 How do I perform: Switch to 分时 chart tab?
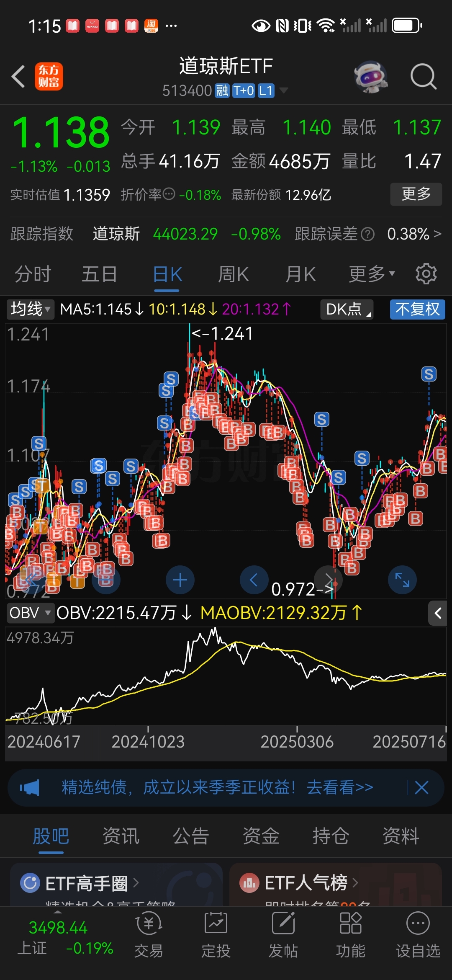pyautogui.click(x=33, y=274)
